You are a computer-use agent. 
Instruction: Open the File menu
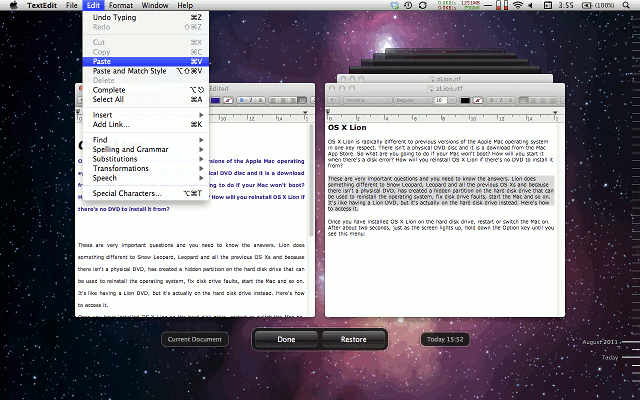71,5
